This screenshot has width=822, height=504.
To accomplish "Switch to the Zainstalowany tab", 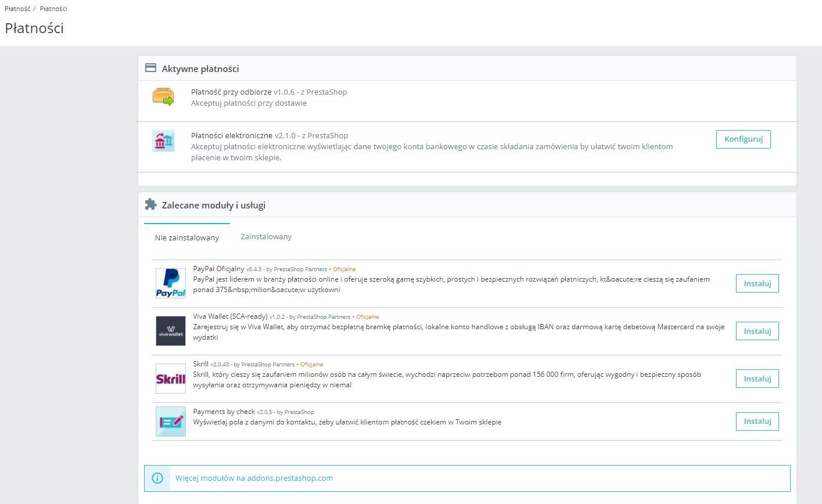I will point(266,236).
